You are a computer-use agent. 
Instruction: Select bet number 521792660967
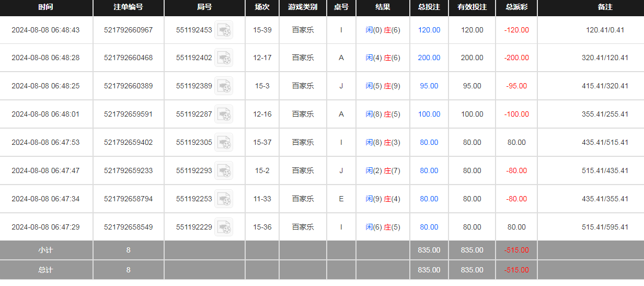(x=129, y=30)
